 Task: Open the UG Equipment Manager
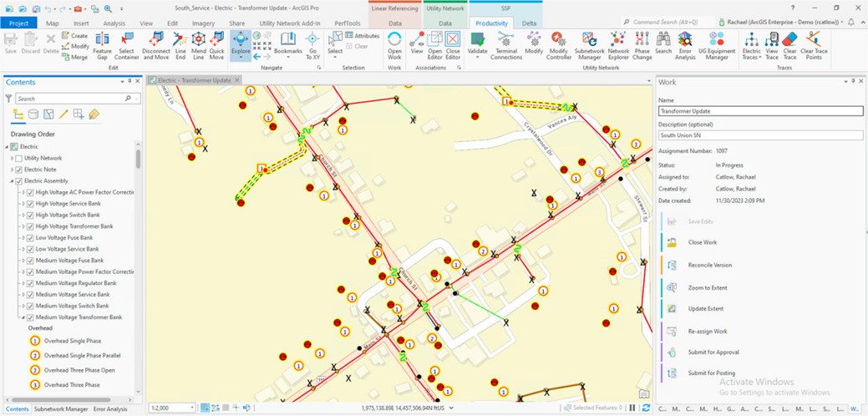[717, 43]
